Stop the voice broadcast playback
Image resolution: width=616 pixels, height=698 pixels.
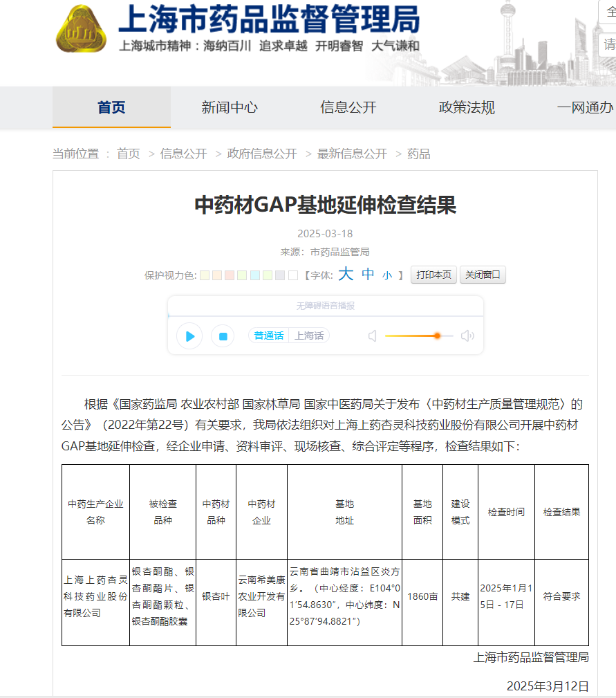coord(223,336)
